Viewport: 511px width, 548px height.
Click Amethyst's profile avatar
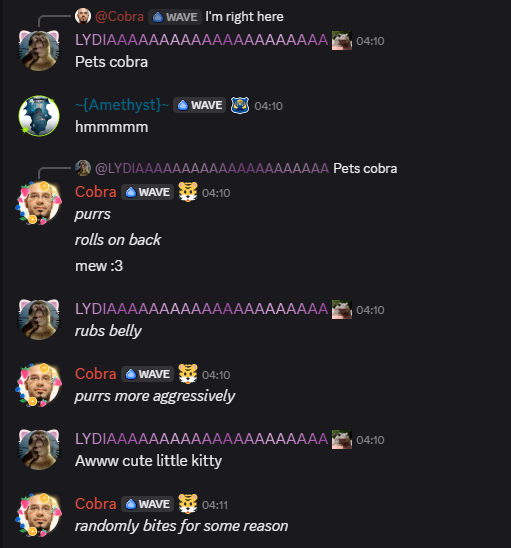pyautogui.click(x=39, y=116)
